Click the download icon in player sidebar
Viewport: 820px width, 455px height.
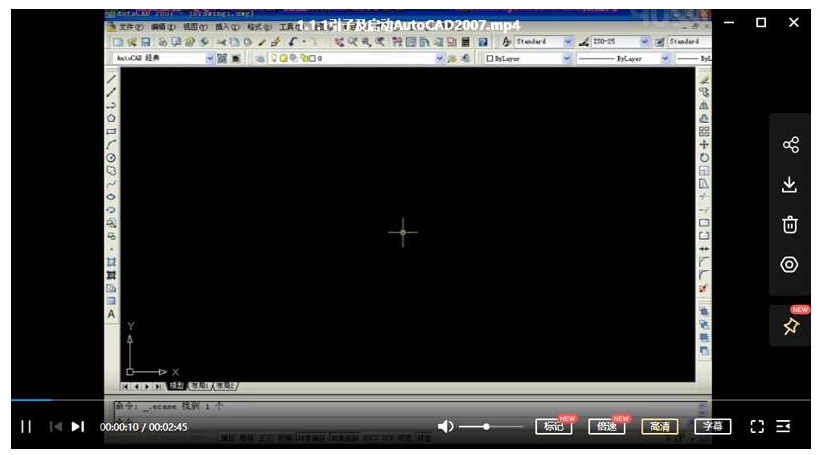click(790, 185)
